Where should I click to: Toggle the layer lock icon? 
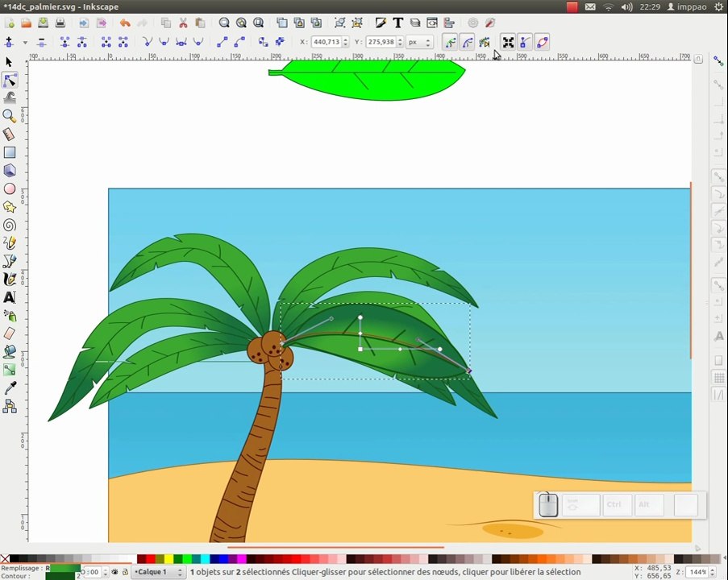click(x=125, y=572)
